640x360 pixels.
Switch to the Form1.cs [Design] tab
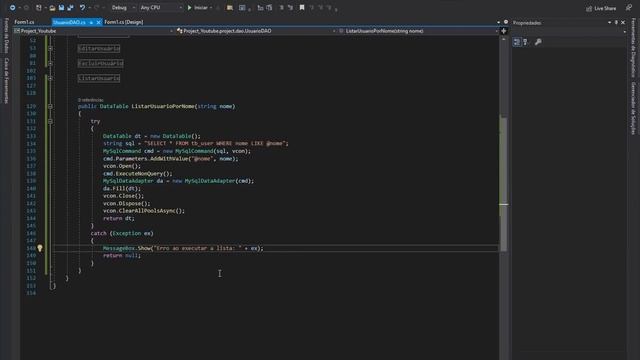pos(124,22)
